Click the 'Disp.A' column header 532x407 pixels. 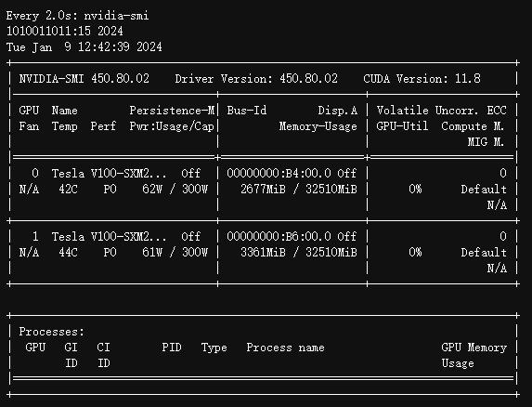[338, 111]
